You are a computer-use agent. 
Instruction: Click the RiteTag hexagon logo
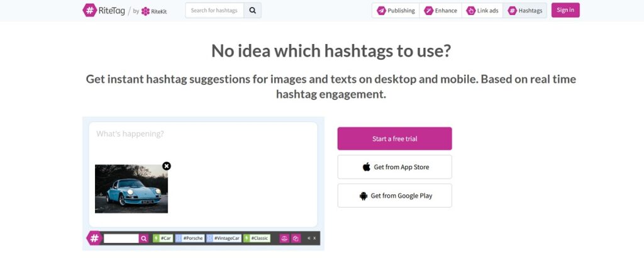click(89, 10)
